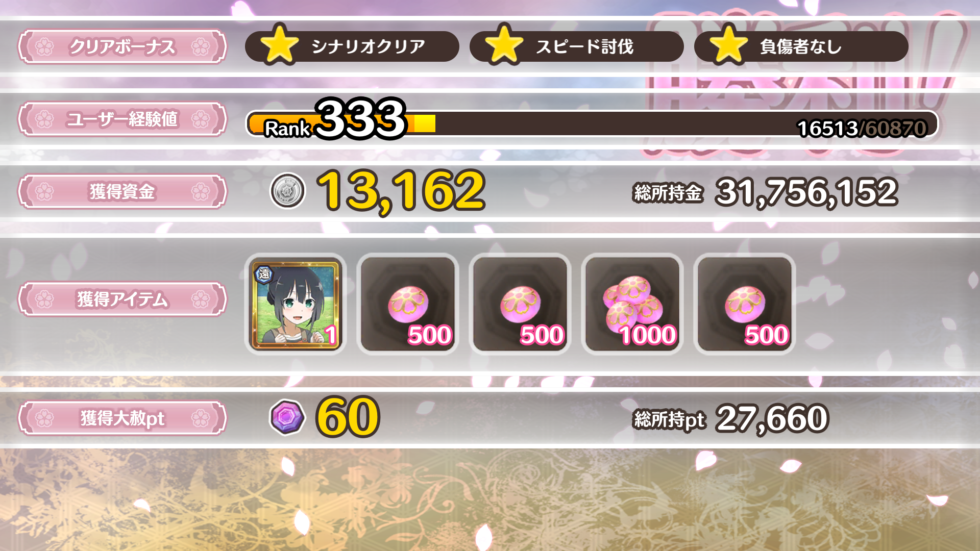The height and width of the screenshot is (551, 980).
Task: Select the character card reward thumbnail
Action: 296,304
